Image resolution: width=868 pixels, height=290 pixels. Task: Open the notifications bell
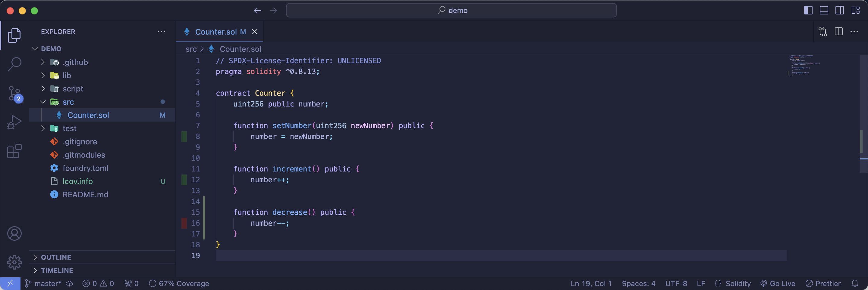pyautogui.click(x=854, y=284)
